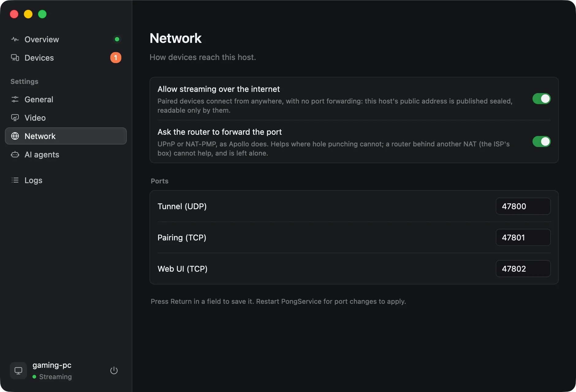Screen dimensions: 576x392
Task: Click 'How devices reach this host.' subtitle
Action: coord(203,57)
